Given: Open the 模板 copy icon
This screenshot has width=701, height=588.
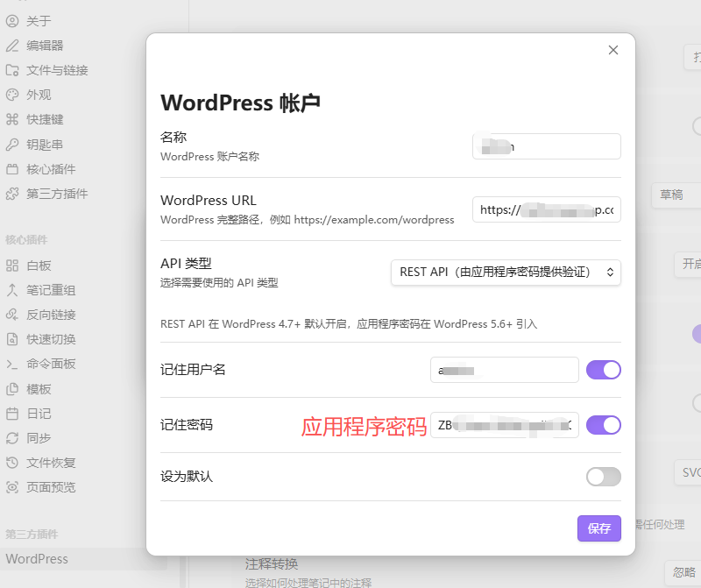Looking at the screenshot, I should pos(12,389).
